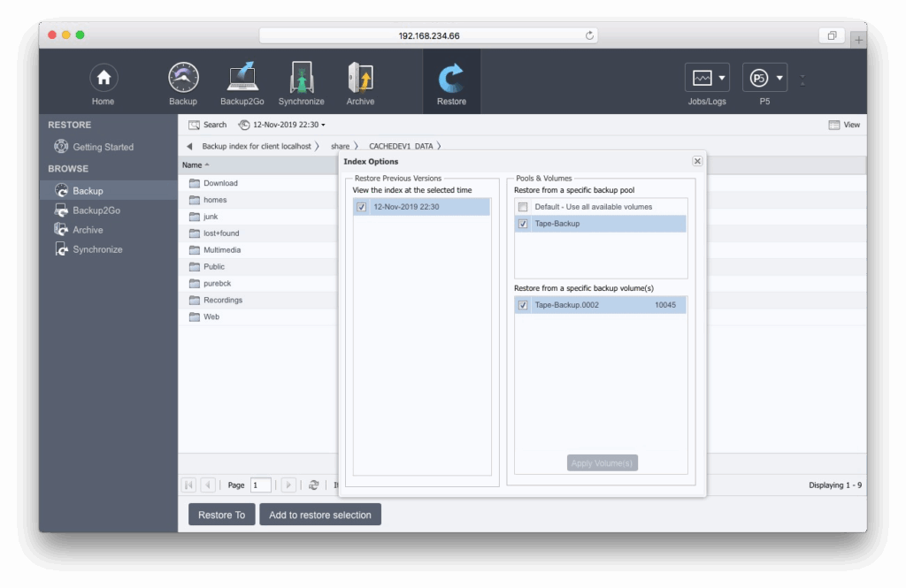
Task: Select Getting Started in sidebar
Action: click(103, 147)
